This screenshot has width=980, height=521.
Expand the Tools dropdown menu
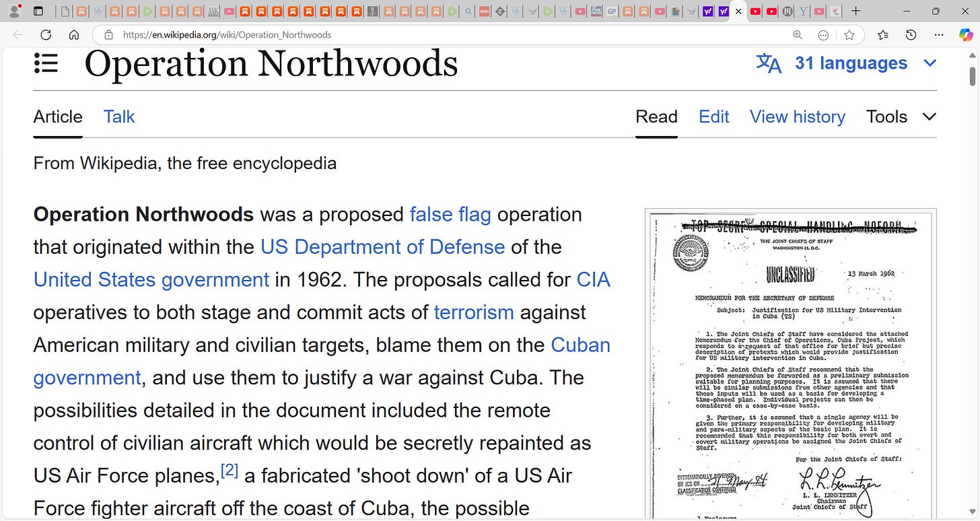click(x=901, y=116)
